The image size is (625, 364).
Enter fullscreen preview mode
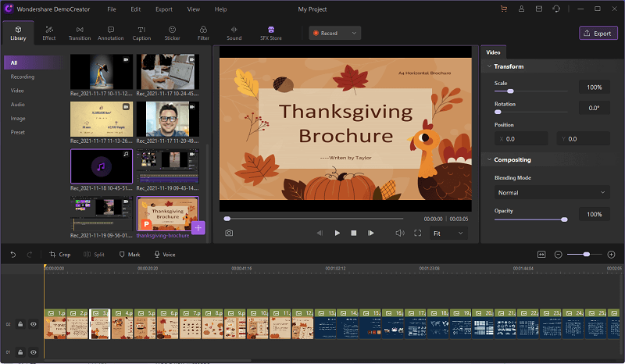417,233
